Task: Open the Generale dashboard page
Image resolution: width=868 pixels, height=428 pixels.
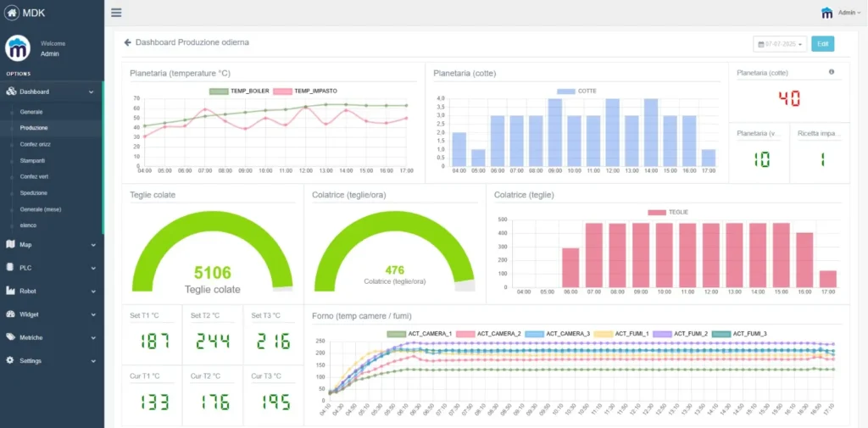Action: point(31,112)
